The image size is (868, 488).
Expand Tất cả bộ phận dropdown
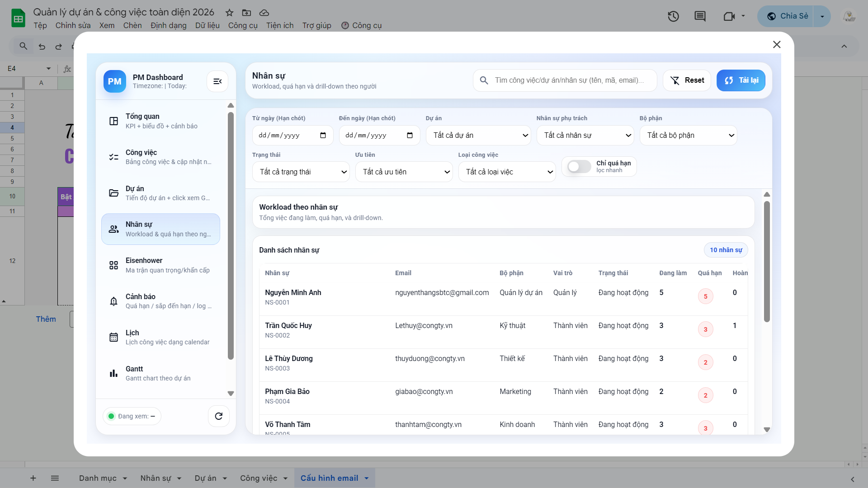click(x=688, y=136)
